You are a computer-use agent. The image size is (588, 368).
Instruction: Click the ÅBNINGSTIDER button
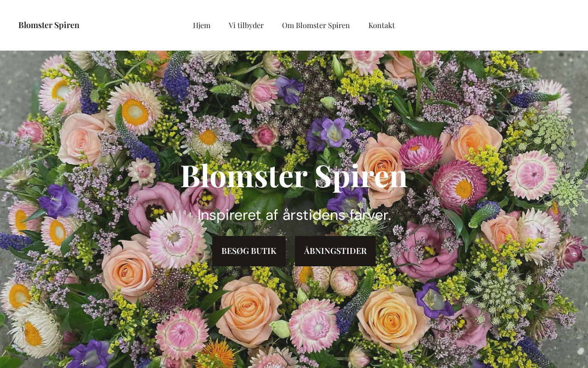tap(335, 251)
